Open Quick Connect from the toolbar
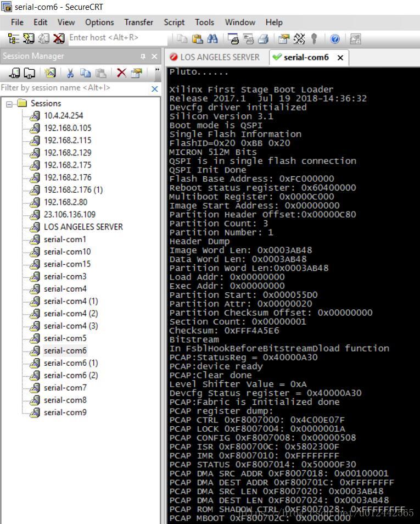The height and width of the screenshot is (524, 420). pyautogui.click(x=29, y=39)
